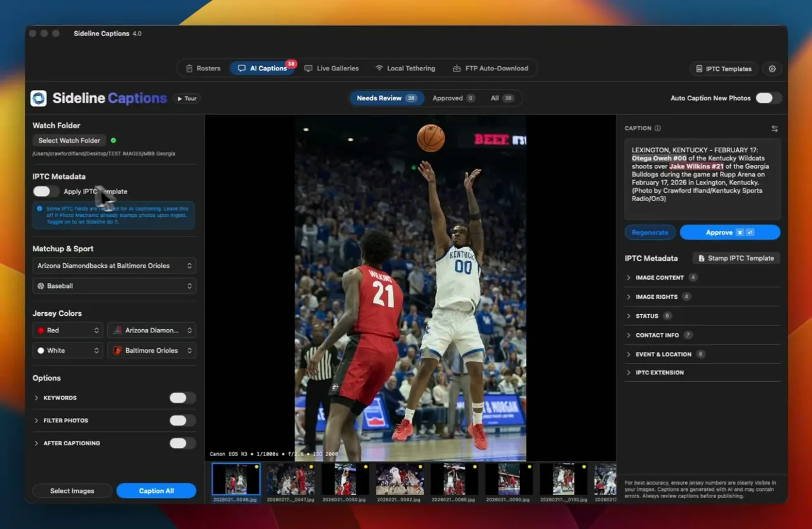Click Select Watch Folder button
812x529 pixels.
69,141
